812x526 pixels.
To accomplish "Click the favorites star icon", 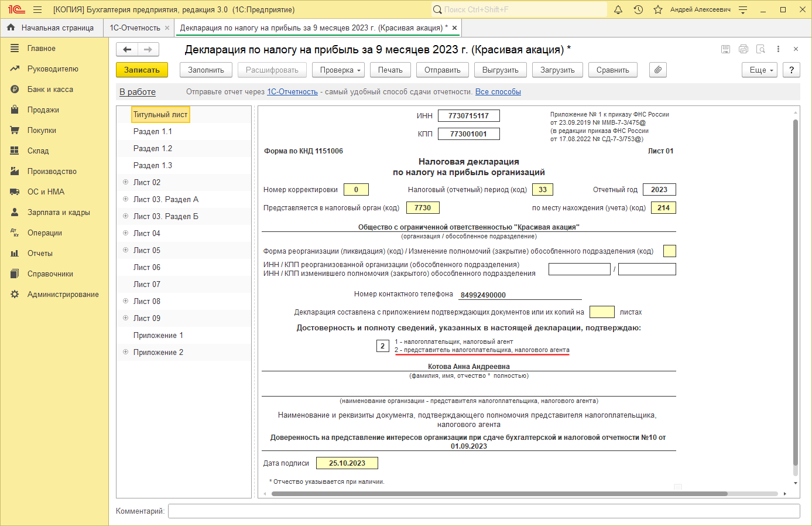I will tap(657, 9).
